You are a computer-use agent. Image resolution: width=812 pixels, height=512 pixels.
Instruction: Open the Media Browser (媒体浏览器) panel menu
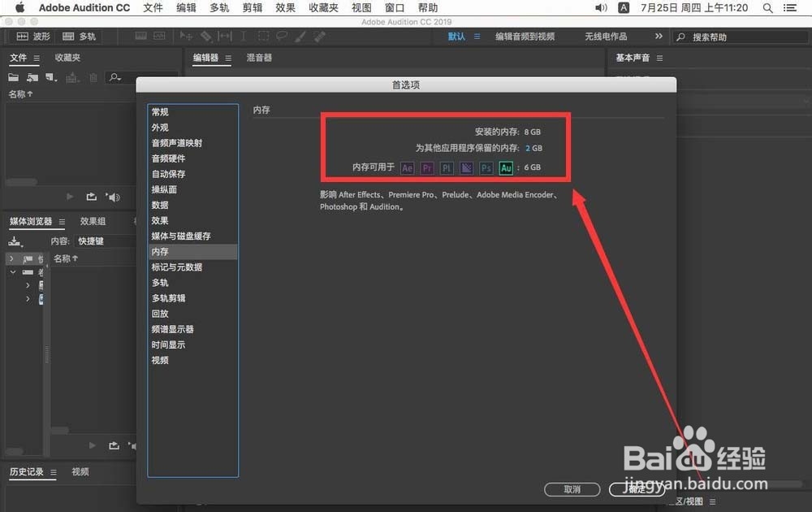coord(63,222)
